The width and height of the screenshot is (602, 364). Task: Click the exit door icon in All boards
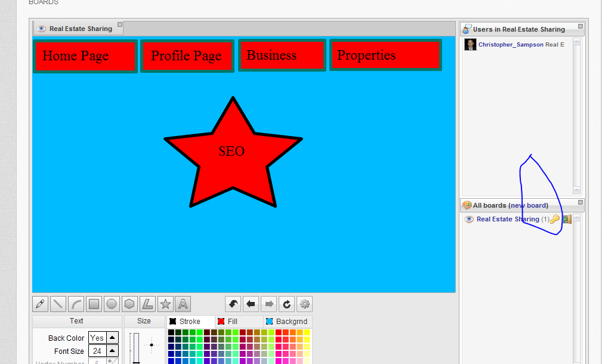(x=567, y=219)
